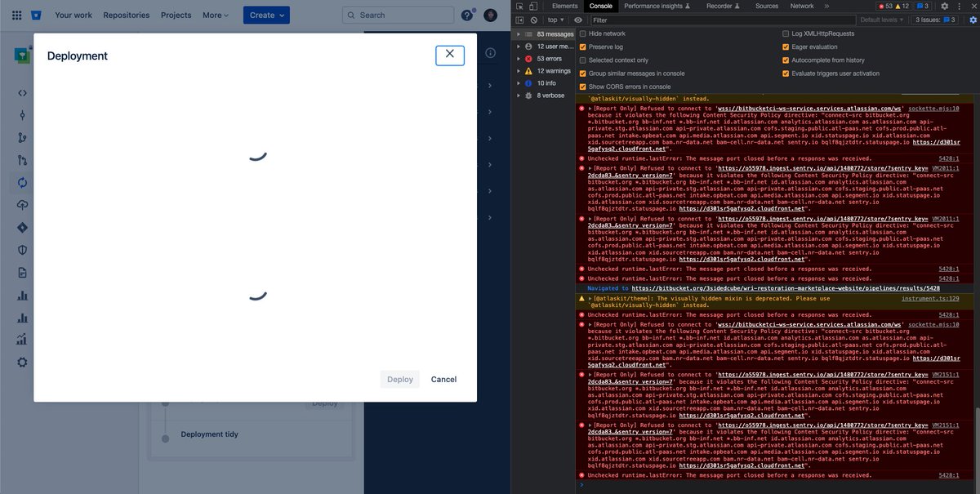Check Log XMLHttpRequests checkbox

click(x=786, y=34)
